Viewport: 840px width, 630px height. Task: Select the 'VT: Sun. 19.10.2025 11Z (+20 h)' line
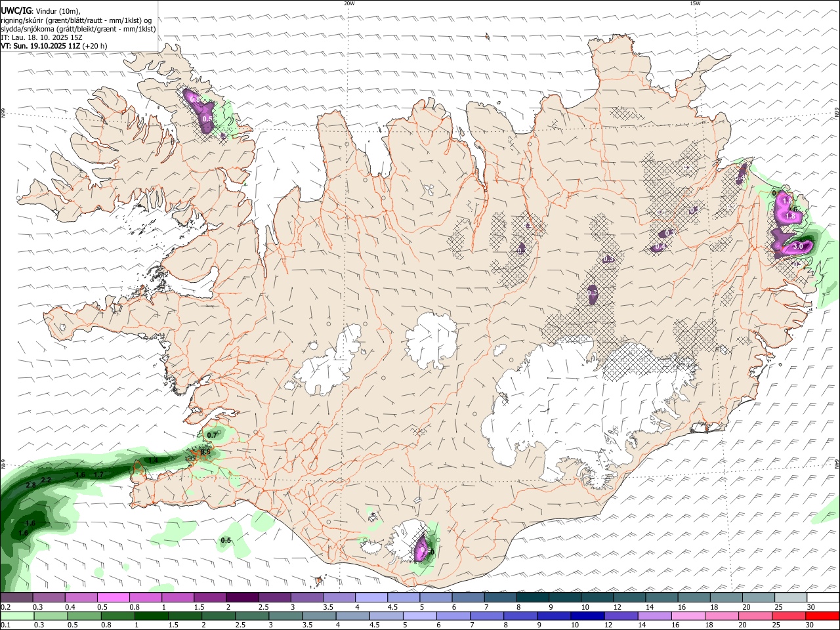[x=54, y=46]
